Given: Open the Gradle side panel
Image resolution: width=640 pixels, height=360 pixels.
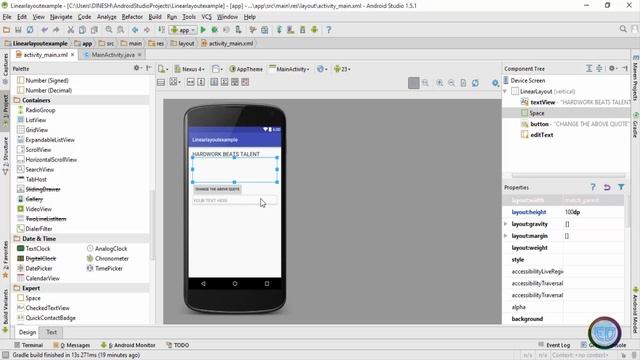Looking at the screenshot, I should [x=636, y=125].
